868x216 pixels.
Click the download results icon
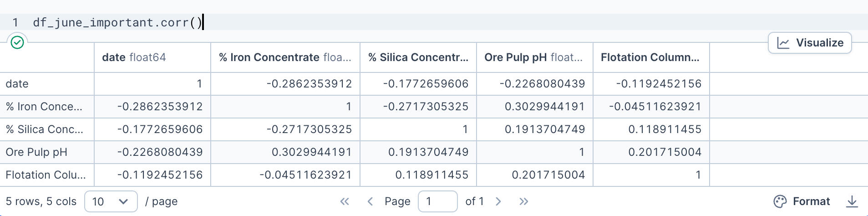[852, 201]
